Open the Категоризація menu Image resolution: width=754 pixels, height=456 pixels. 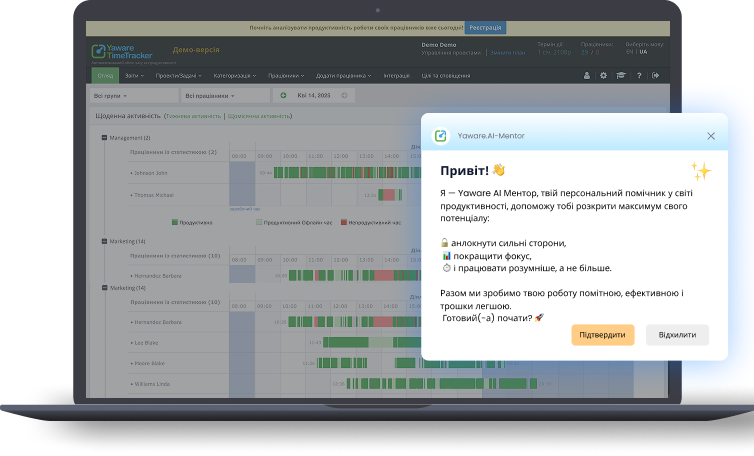click(x=235, y=76)
